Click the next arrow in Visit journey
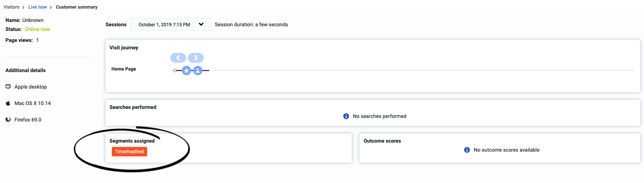 tap(196, 58)
